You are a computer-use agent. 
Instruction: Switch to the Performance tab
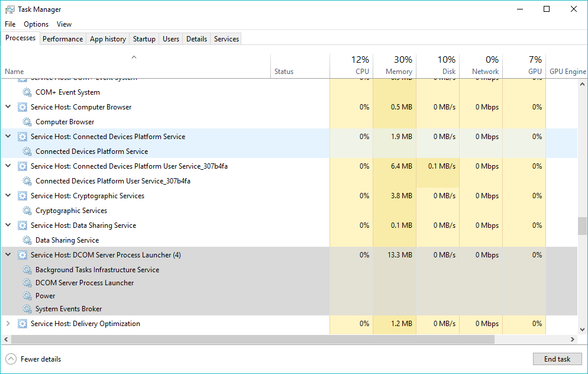63,39
